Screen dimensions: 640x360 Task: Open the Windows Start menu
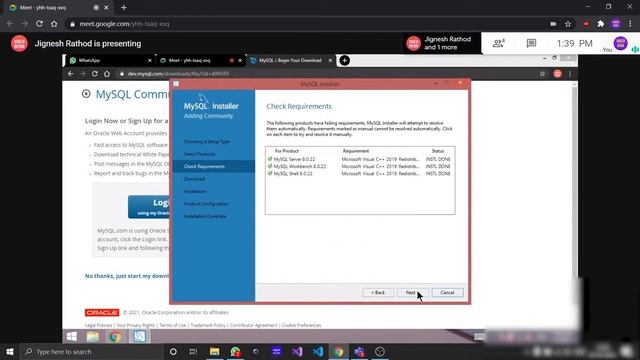pyautogui.click(x=9, y=351)
